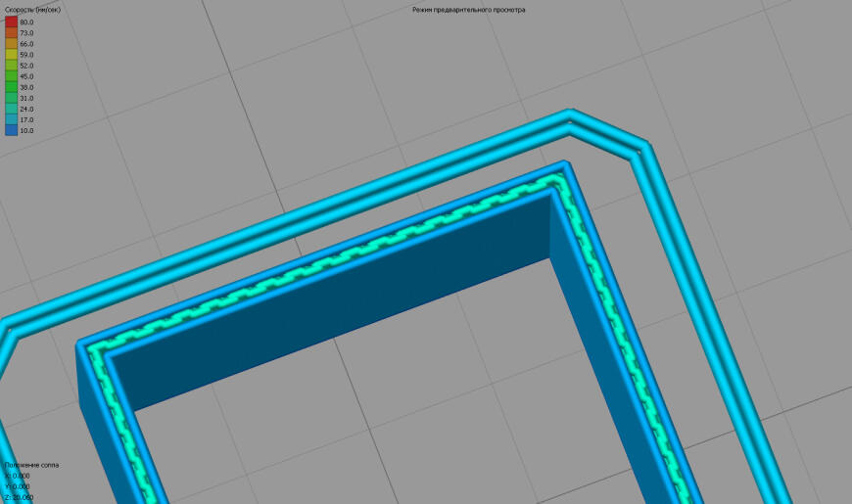Viewport: 852px width, 504px height.
Task: Click the green 45.0 legend swatch
Action: coord(11,76)
